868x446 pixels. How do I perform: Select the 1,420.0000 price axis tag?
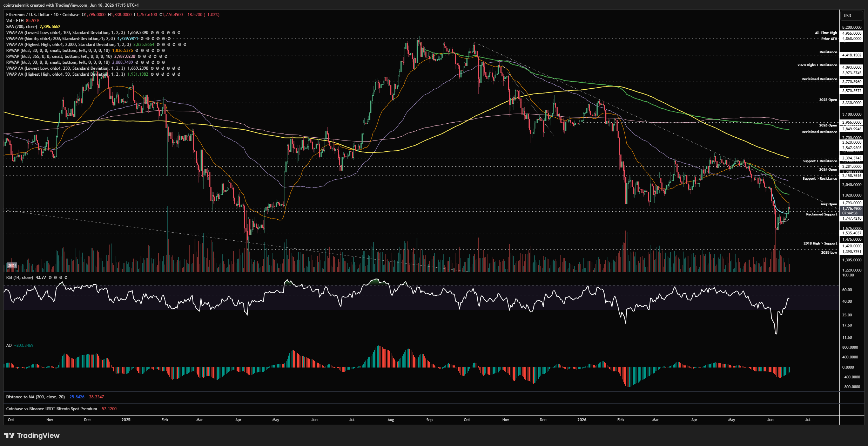coord(852,246)
